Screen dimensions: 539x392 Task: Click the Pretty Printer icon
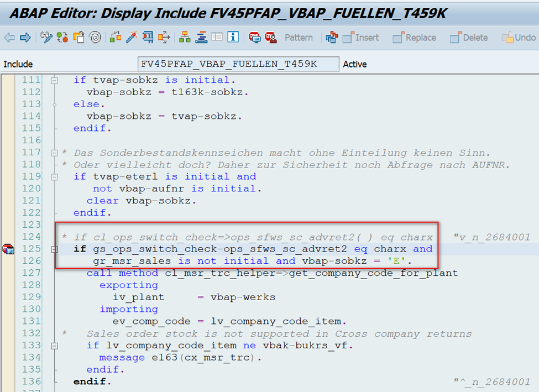coord(332,37)
